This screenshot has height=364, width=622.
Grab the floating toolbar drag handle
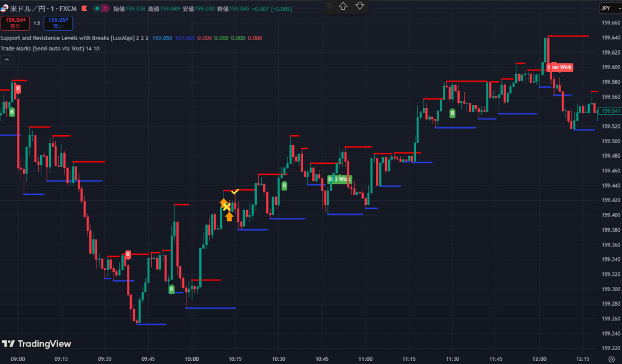[329, 6]
